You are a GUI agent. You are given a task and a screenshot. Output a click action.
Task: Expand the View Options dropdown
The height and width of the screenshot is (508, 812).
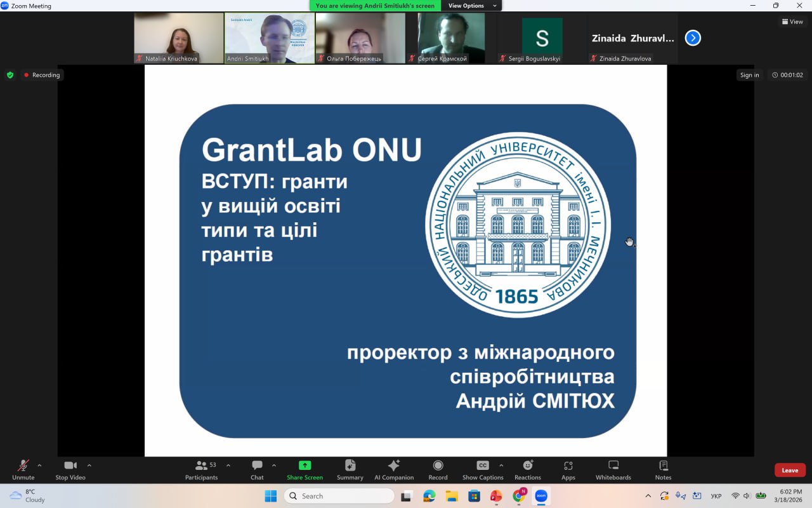pyautogui.click(x=472, y=6)
